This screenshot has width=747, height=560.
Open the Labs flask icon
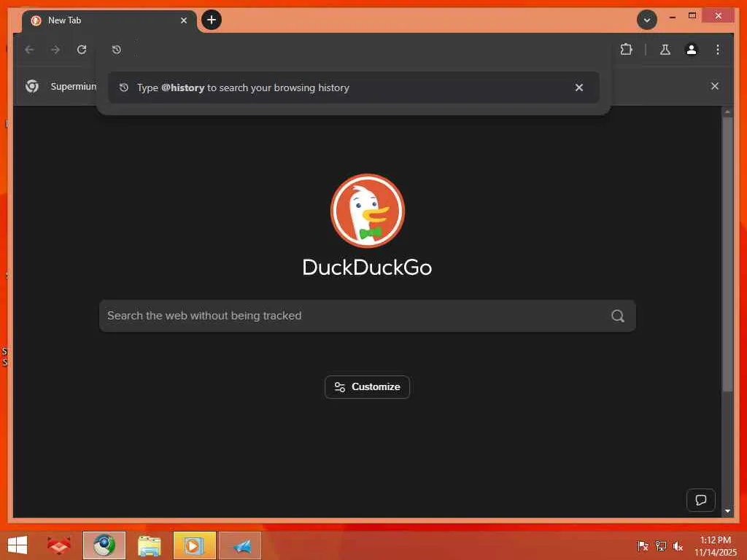click(665, 50)
